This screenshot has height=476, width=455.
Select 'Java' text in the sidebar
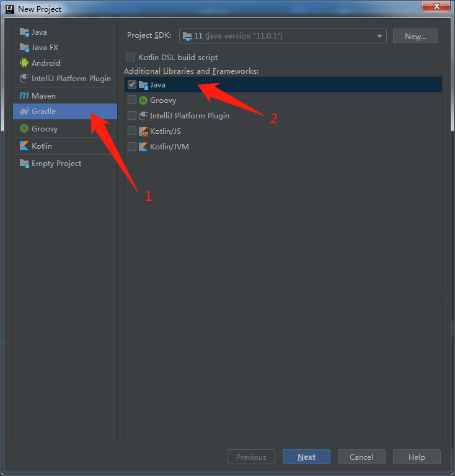(x=39, y=32)
